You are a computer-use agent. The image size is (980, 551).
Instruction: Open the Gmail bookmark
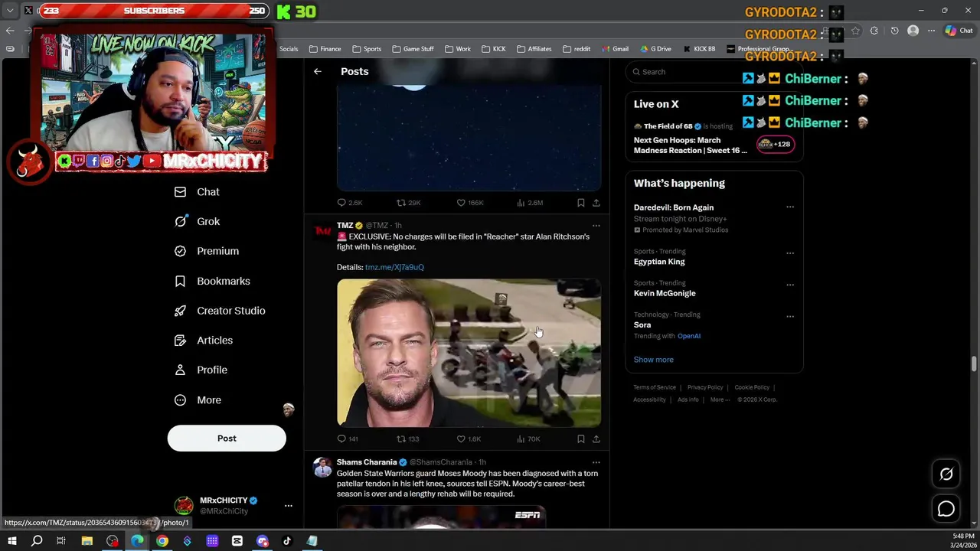[x=614, y=49]
